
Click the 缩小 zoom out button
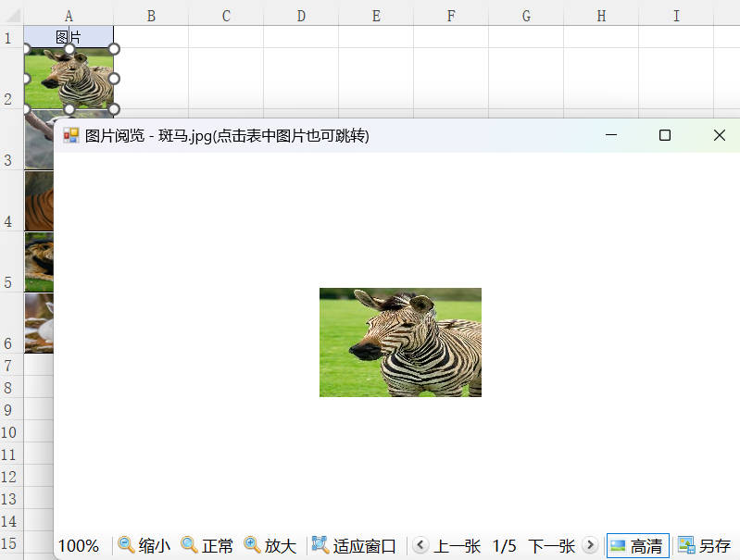click(144, 545)
